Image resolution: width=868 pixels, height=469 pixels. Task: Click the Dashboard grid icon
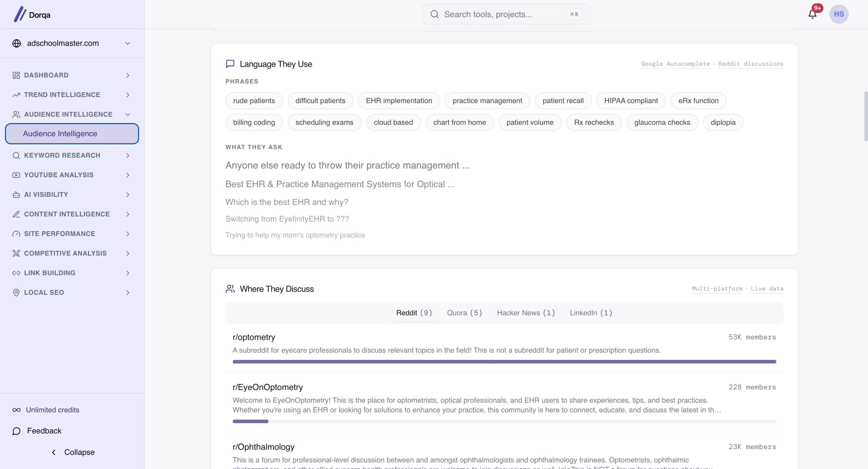pos(16,75)
